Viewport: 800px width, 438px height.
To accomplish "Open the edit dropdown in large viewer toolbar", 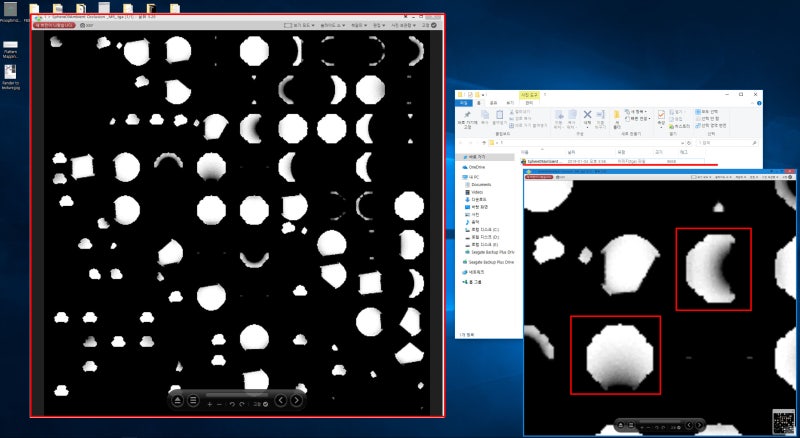I will click(x=378, y=25).
